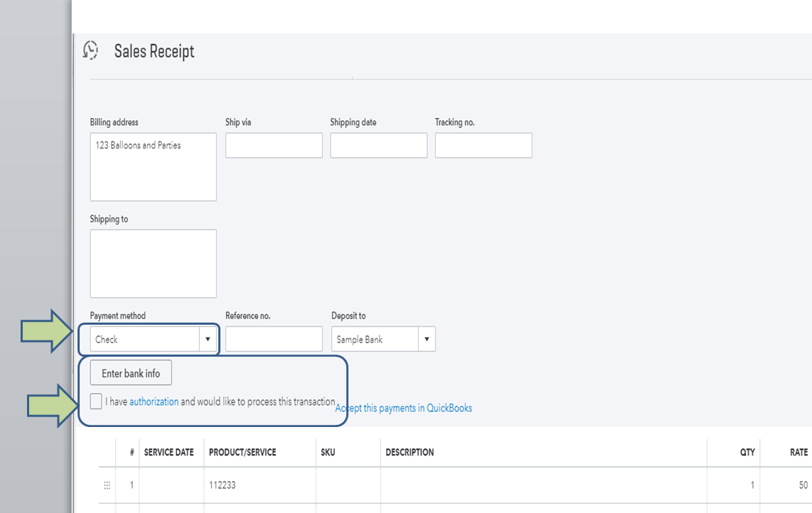Check the authorization to process transaction box
This screenshot has height=513, width=812.
pyautogui.click(x=96, y=401)
